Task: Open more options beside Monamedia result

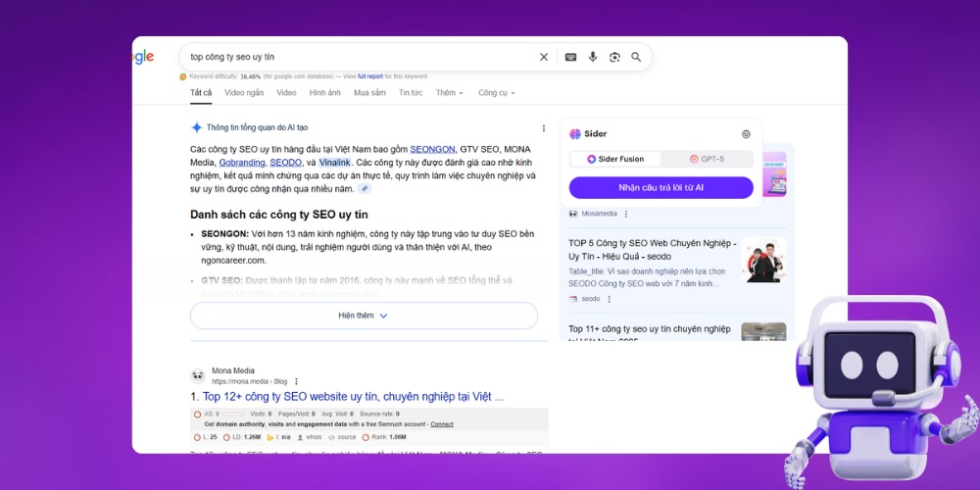Action: tap(625, 214)
